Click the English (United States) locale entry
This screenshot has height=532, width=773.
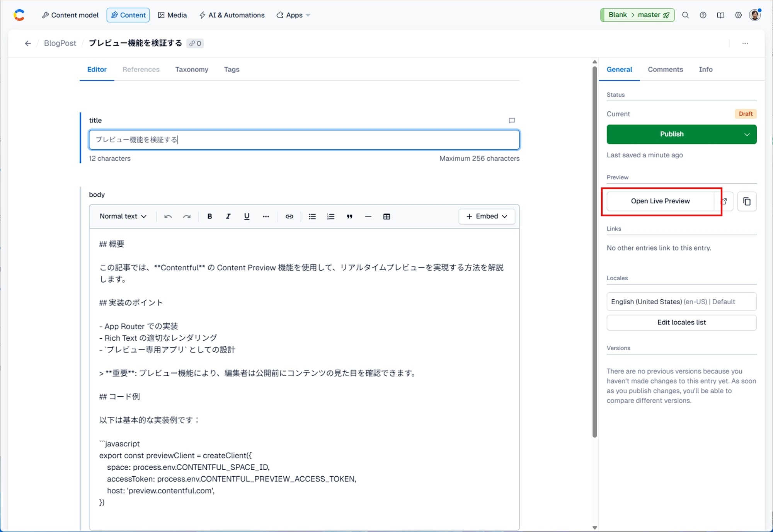(681, 302)
